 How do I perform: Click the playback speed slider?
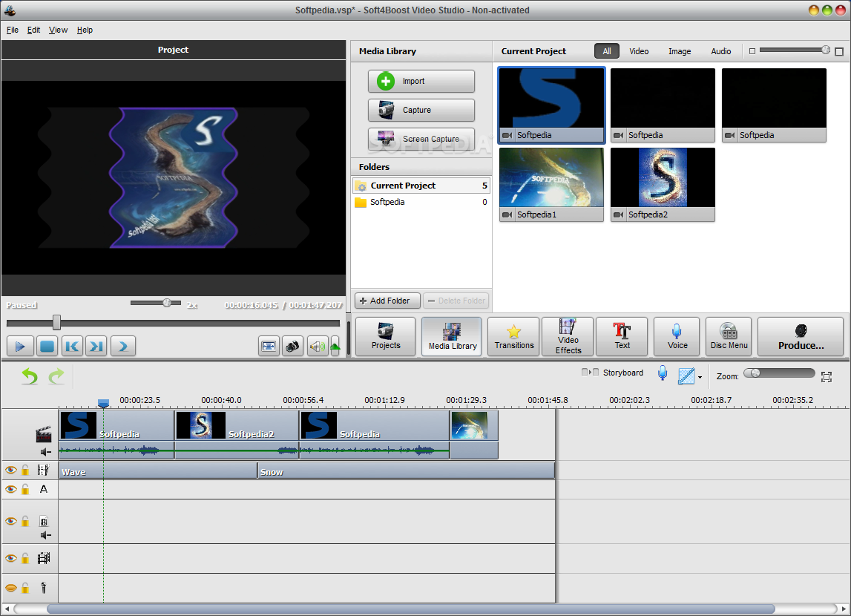coord(156,303)
